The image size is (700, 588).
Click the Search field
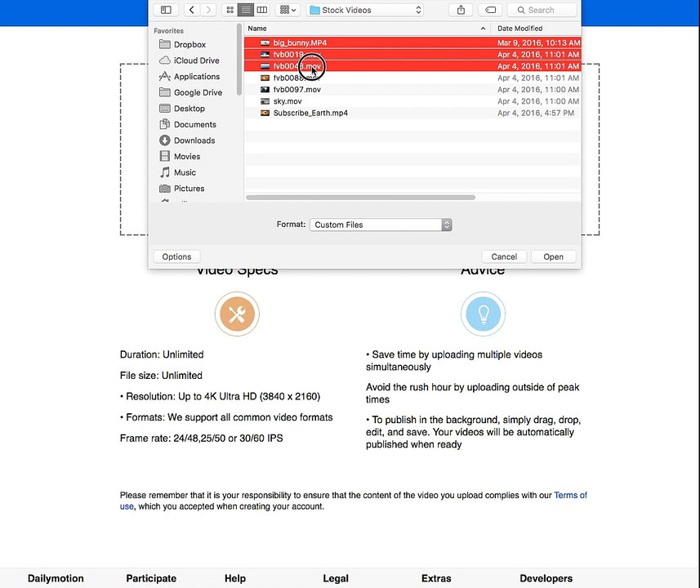[542, 10]
